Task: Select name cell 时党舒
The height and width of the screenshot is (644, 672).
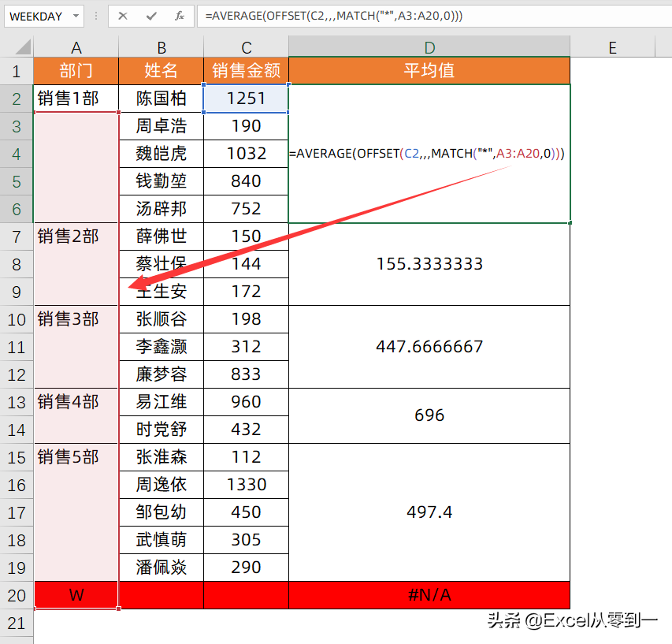Action: [x=162, y=430]
